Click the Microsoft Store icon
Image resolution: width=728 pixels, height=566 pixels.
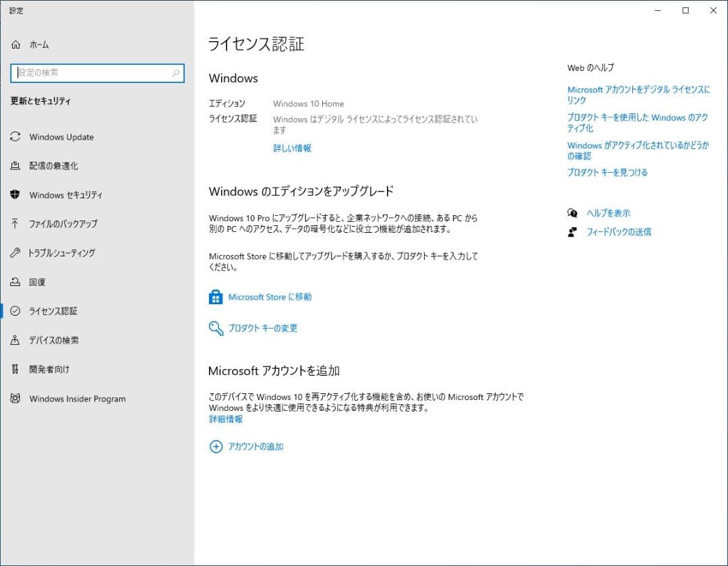[216, 297]
